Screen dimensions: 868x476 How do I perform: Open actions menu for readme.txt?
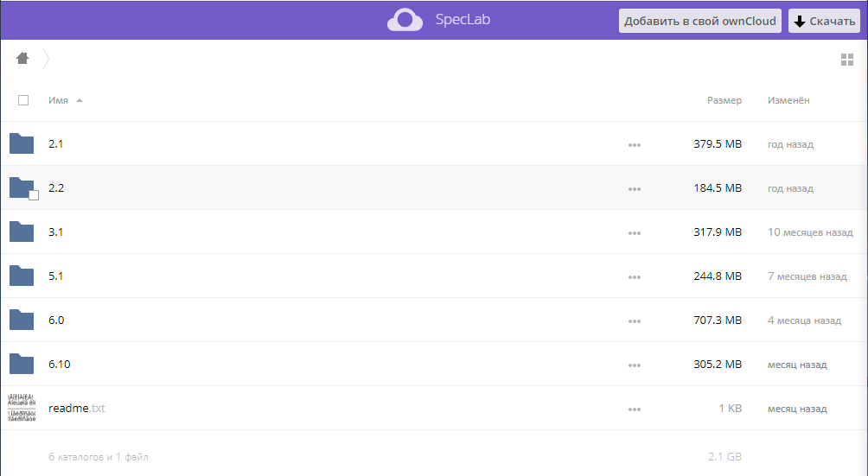coord(635,409)
